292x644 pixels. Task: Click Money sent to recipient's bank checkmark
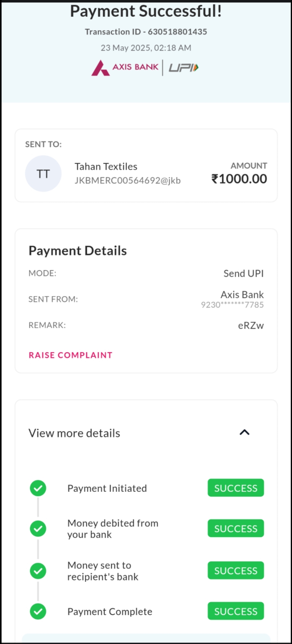click(x=38, y=571)
